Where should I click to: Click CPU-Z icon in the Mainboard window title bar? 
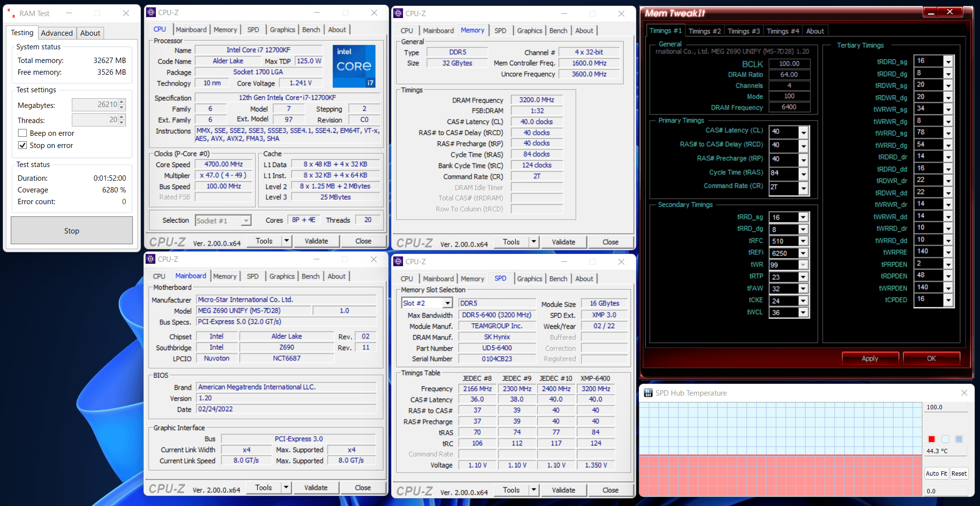[x=151, y=259]
